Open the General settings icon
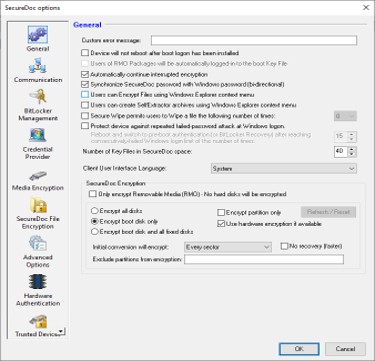375x361 pixels. click(38, 35)
